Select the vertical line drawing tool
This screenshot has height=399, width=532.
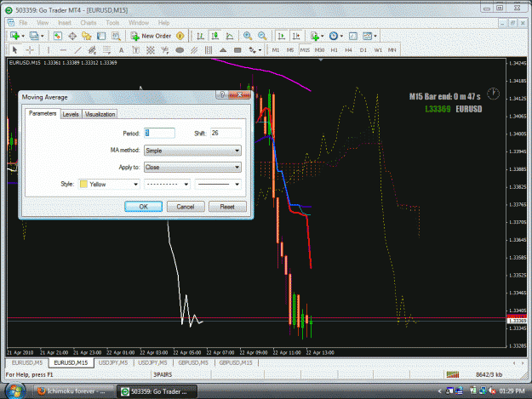pyautogui.click(x=49, y=50)
